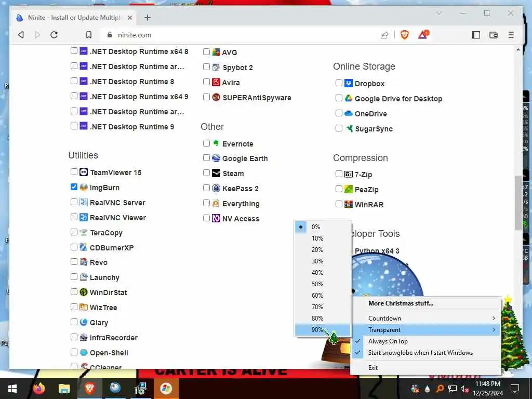Set transparency to 90%

pyautogui.click(x=322, y=330)
